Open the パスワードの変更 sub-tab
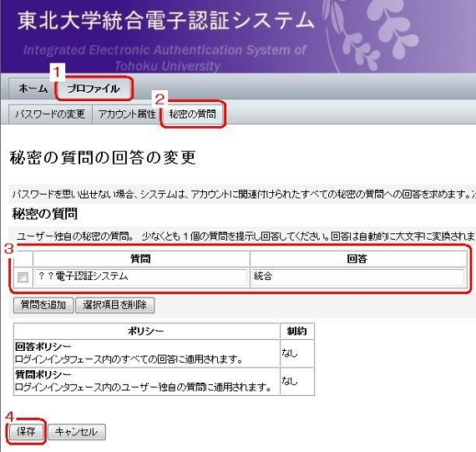 click(x=50, y=114)
